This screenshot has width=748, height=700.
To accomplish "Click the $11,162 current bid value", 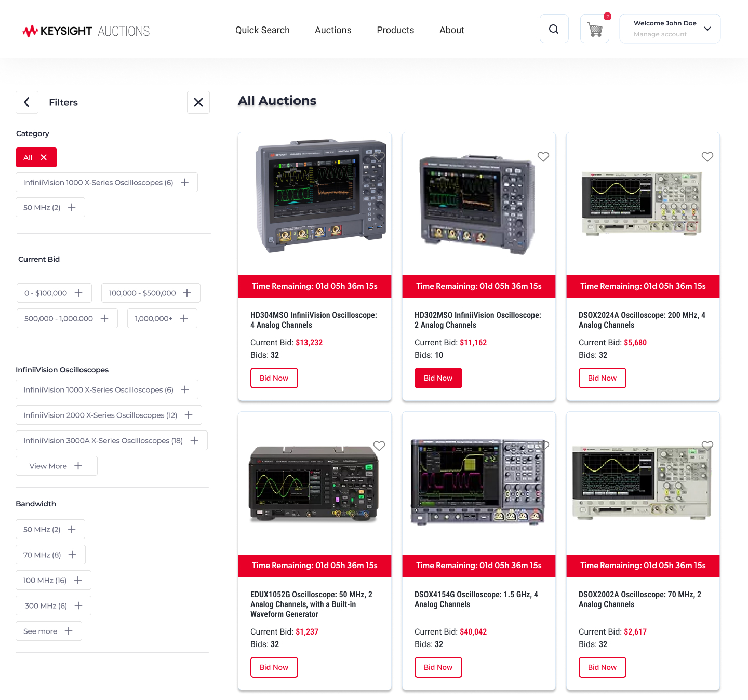I will [473, 343].
